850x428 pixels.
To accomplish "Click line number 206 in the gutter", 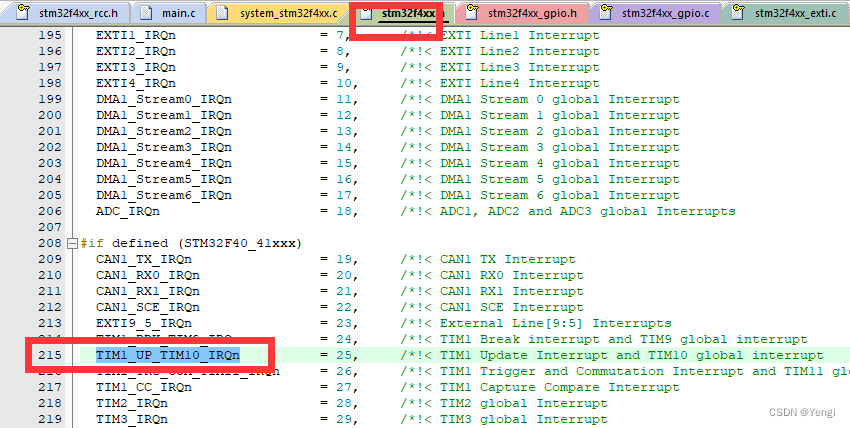I will pos(50,211).
